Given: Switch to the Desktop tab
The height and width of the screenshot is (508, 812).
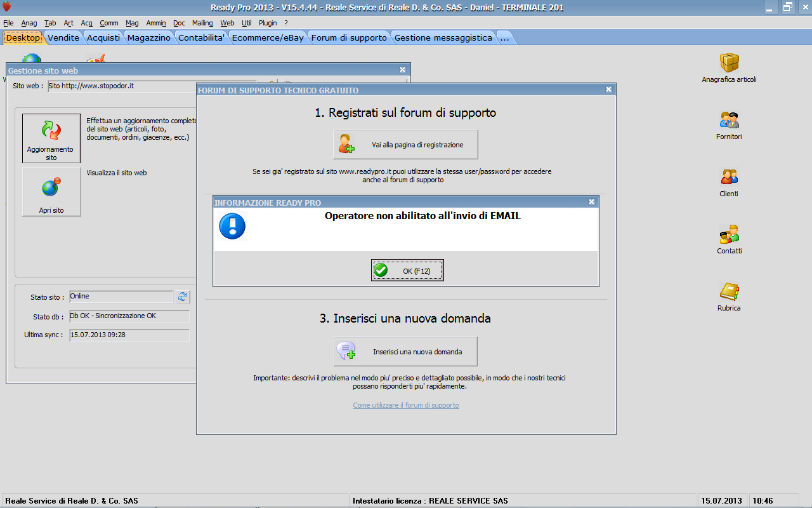Looking at the screenshot, I should (x=23, y=37).
